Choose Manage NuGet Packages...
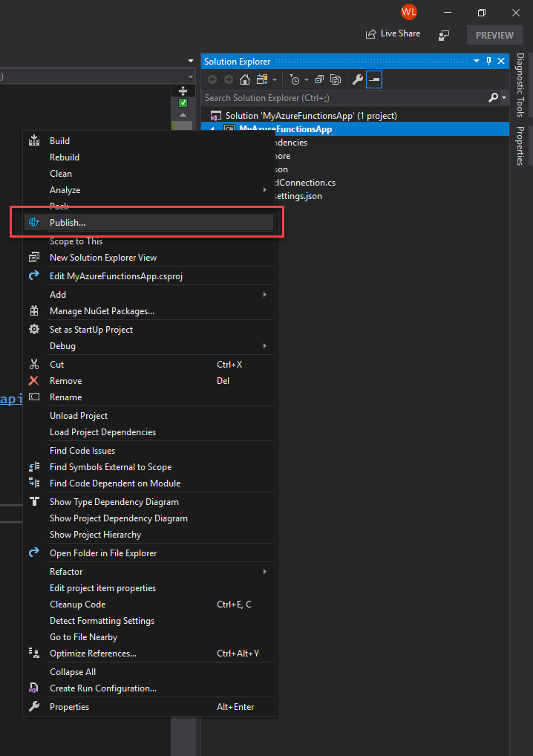 click(x=148, y=311)
